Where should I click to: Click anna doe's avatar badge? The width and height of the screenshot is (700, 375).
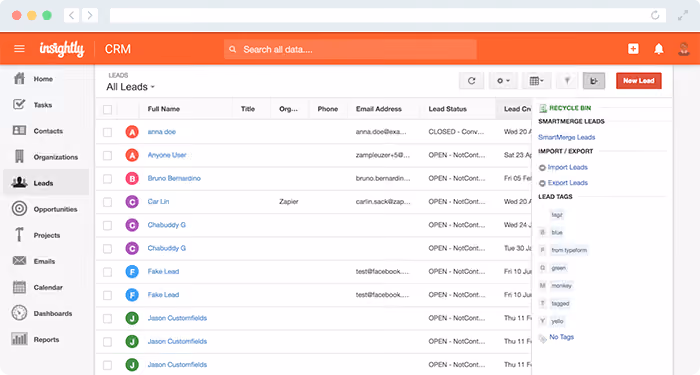tap(132, 132)
